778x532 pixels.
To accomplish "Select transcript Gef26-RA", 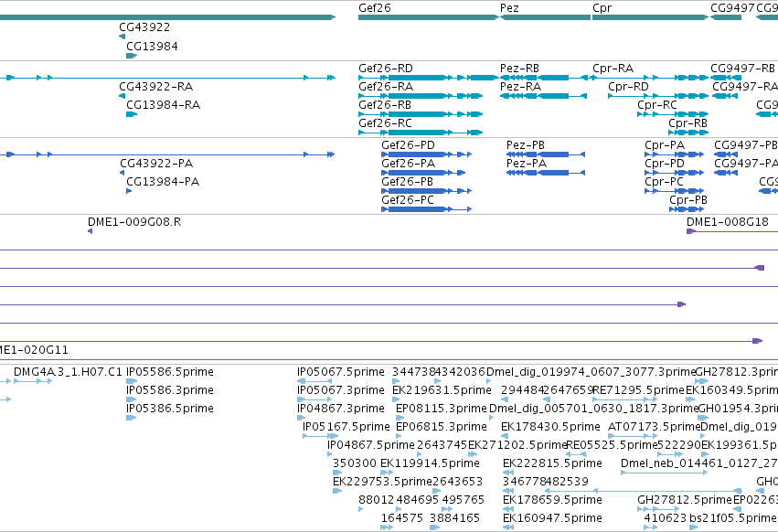I will pos(386,86).
